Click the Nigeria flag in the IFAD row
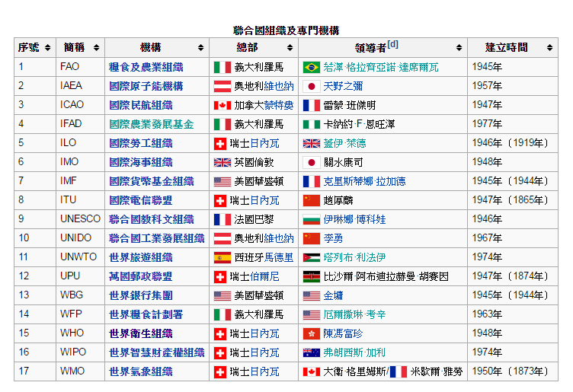This screenshot has width=573, height=392. [311, 124]
